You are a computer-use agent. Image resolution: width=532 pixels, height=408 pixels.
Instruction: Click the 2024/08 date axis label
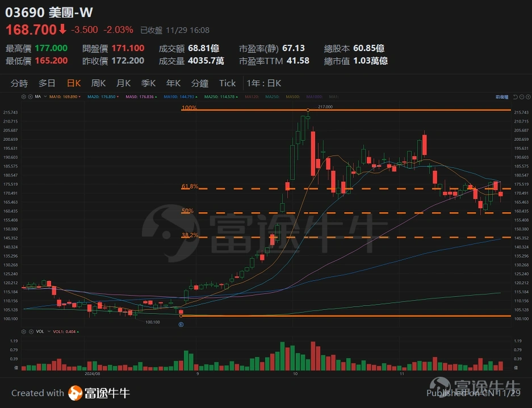click(x=93, y=373)
